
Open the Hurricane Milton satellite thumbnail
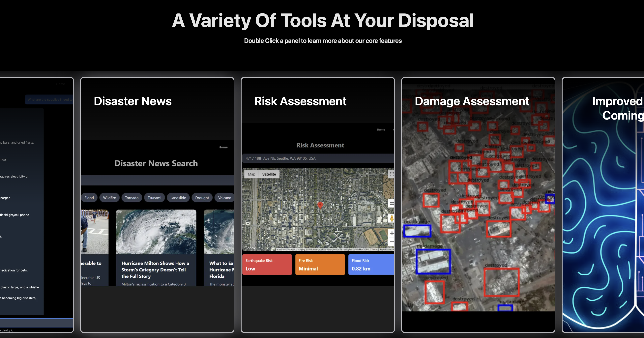pyautogui.click(x=156, y=232)
